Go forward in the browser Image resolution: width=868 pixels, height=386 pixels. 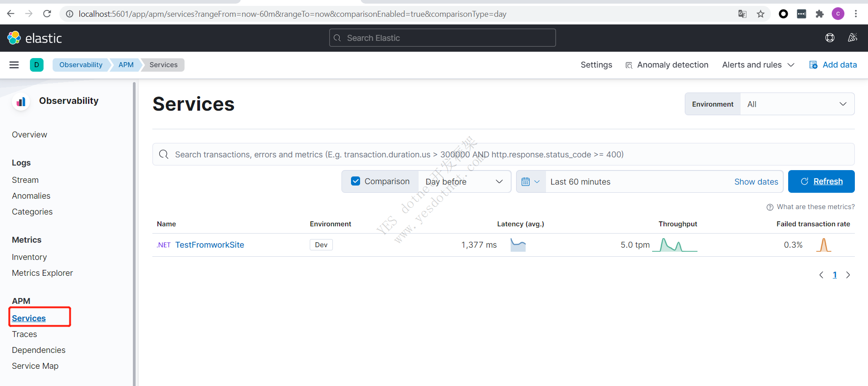[29, 14]
